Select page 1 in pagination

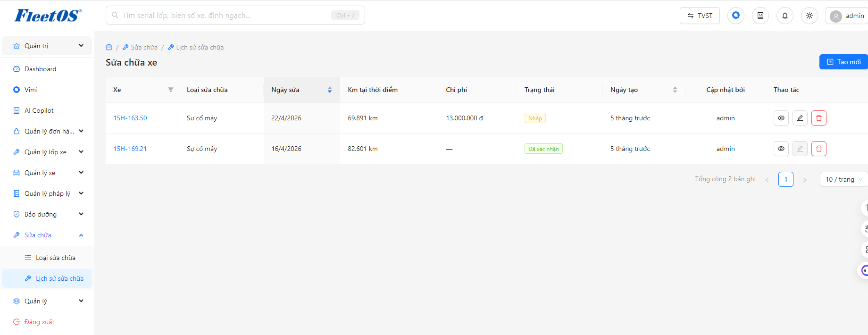point(786,179)
